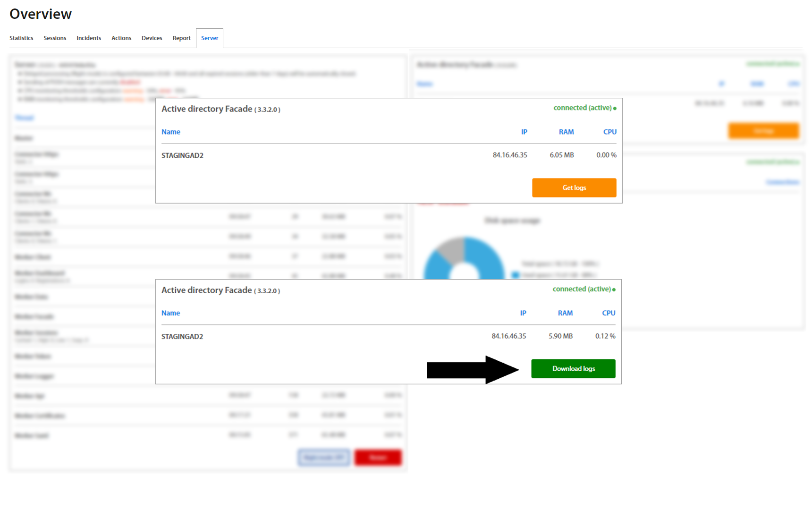Click green status dot in Download logs panel

coord(614,290)
